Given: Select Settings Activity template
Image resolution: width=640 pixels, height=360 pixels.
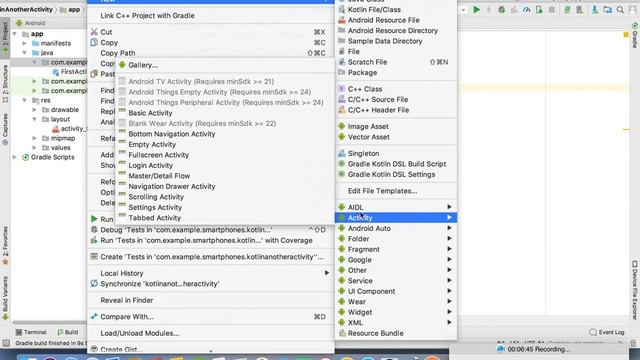Looking at the screenshot, I should point(155,207).
